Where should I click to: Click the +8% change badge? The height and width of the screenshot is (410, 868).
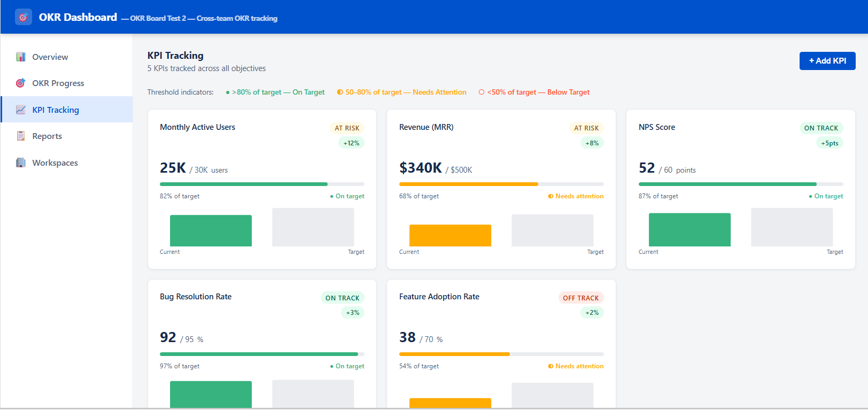point(592,143)
